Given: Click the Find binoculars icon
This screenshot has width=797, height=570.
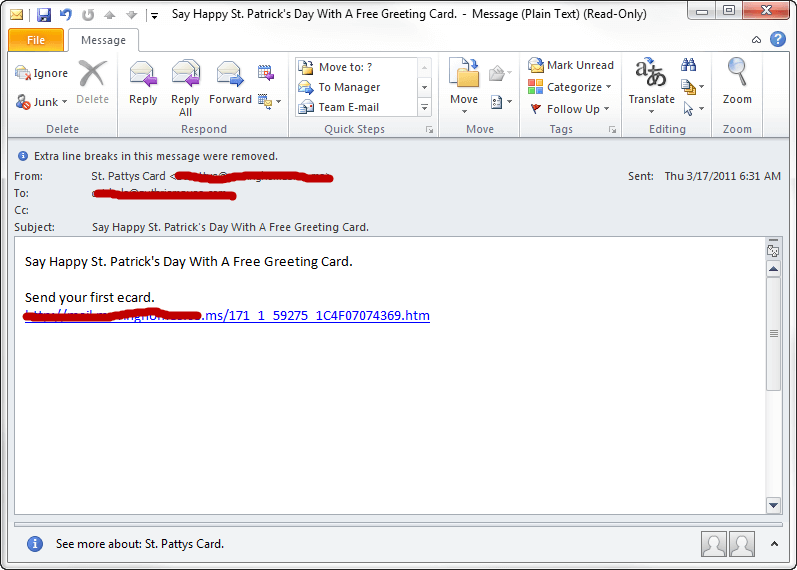Looking at the screenshot, I should click(688, 65).
